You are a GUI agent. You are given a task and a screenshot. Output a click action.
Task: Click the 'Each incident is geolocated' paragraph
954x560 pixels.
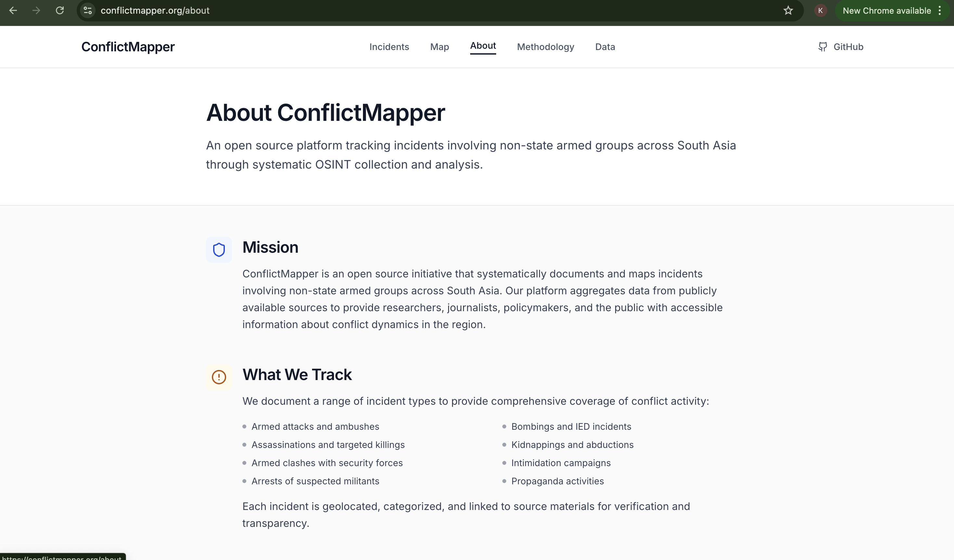466,515
